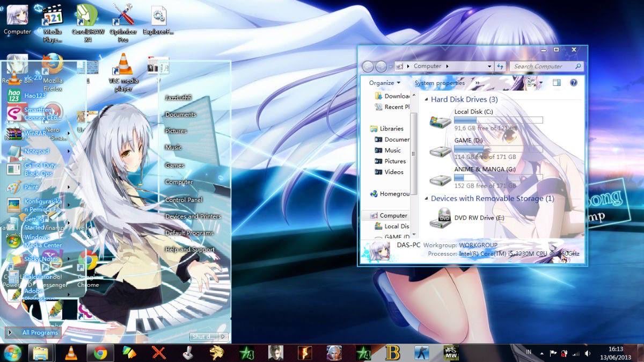Open Windows Explorer from the taskbar

point(40,353)
